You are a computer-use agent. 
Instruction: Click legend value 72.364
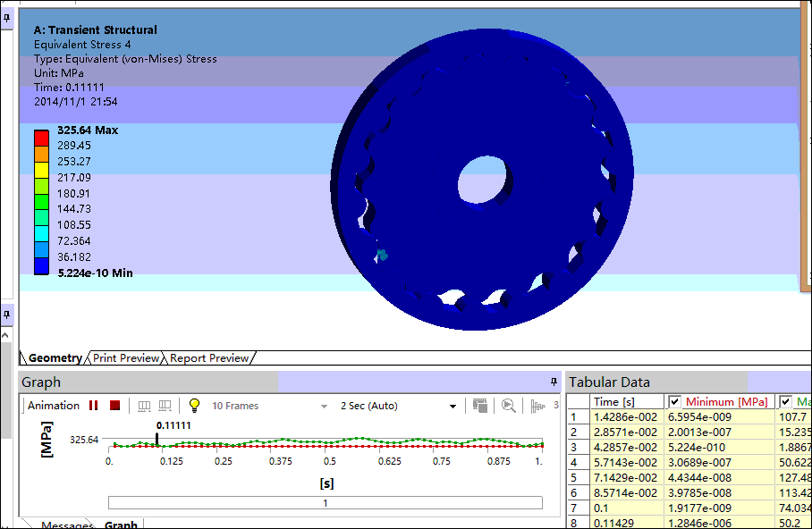73,241
